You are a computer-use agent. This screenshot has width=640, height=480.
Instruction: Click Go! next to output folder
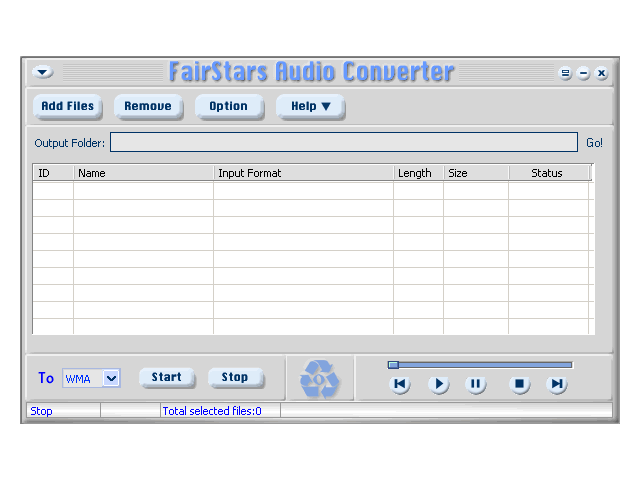[594, 143]
